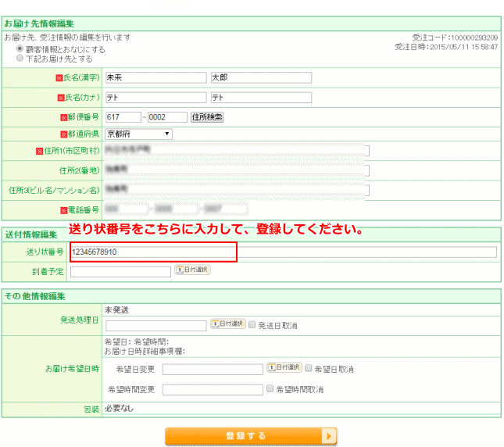Click the 送り状番号 tracking number field
The image size is (504, 447).
tap(284, 252)
